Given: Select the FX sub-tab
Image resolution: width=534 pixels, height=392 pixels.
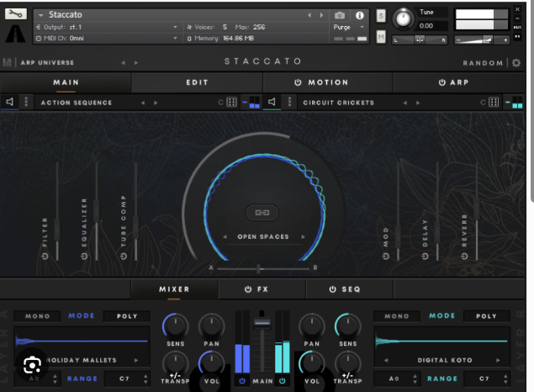Looking at the screenshot, I should [262, 289].
